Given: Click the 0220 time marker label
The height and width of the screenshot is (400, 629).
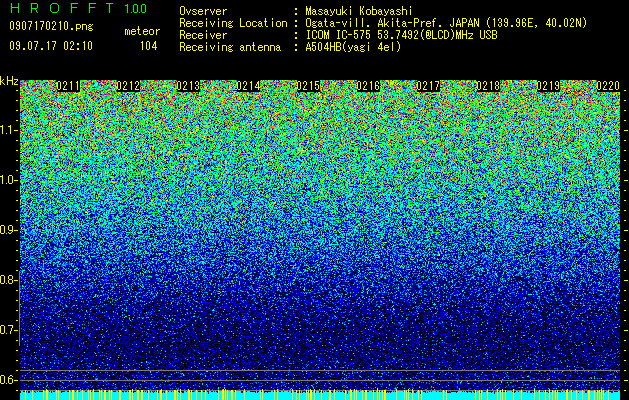Looking at the screenshot, I should point(608,86).
